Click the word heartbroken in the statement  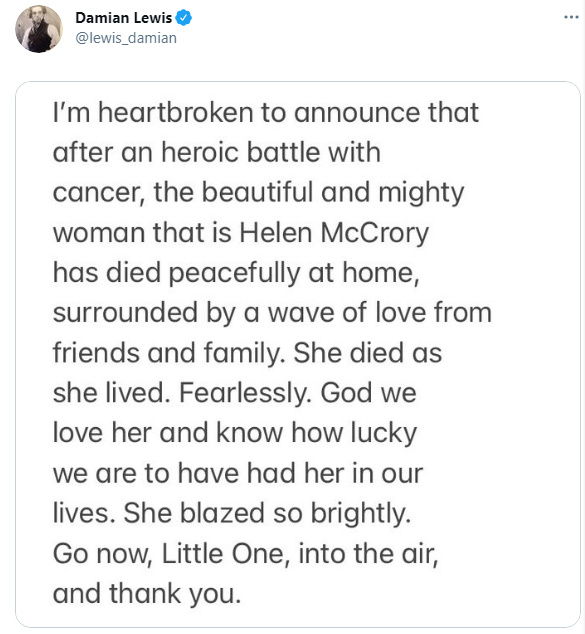(175, 112)
